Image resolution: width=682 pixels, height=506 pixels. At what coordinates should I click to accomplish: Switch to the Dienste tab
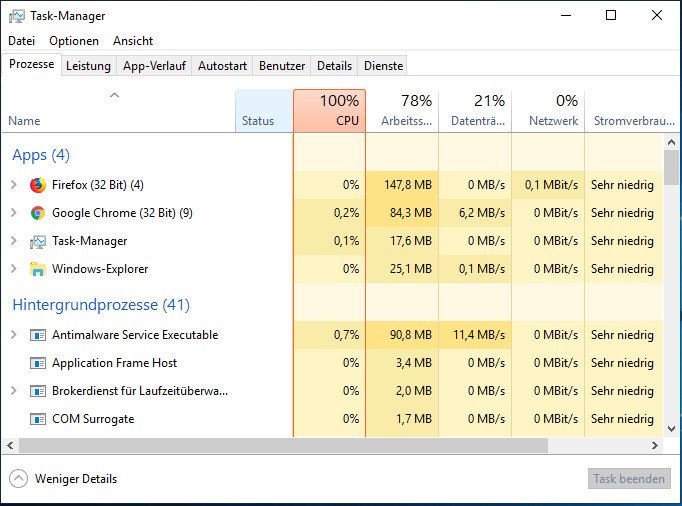(x=383, y=66)
